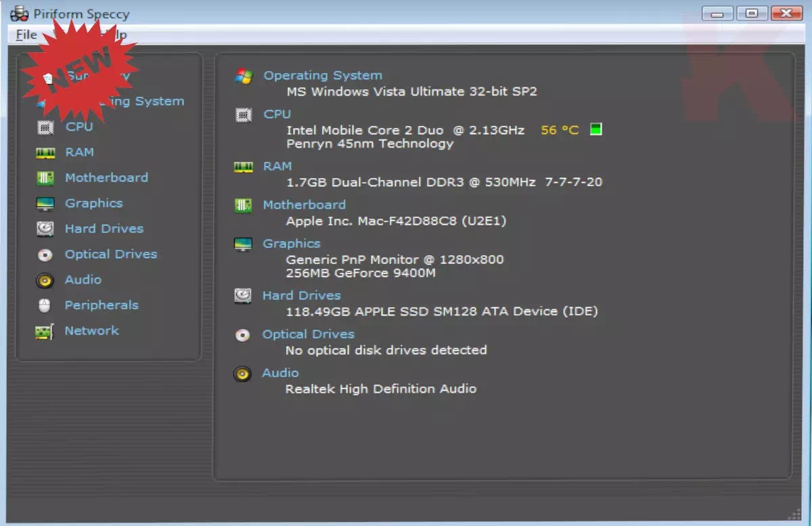Click the Optical Drives disc icon in sidebar
This screenshot has width=812, height=526.
coord(45,255)
